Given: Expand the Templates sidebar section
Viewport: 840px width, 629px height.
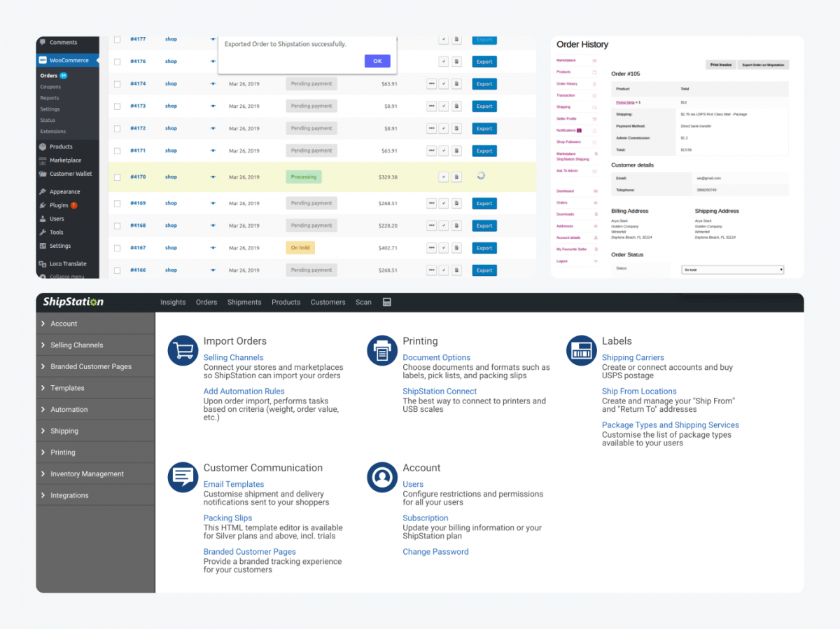Looking at the screenshot, I should click(95, 388).
